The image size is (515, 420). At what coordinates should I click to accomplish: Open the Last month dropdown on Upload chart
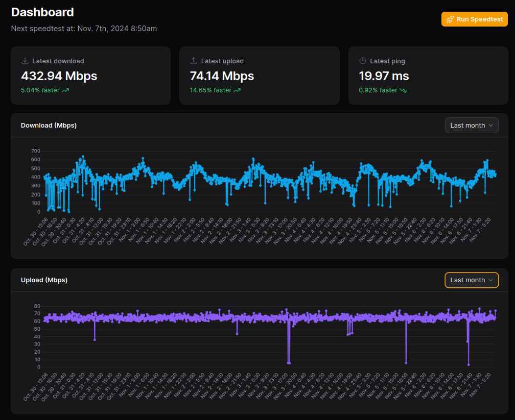(x=471, y=280)
